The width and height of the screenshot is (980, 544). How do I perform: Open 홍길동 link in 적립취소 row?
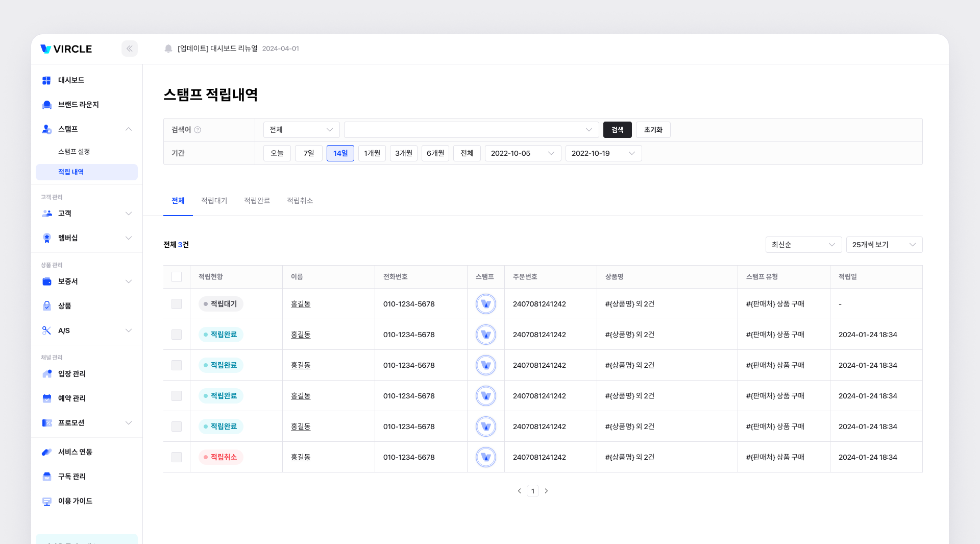[301, 457]
